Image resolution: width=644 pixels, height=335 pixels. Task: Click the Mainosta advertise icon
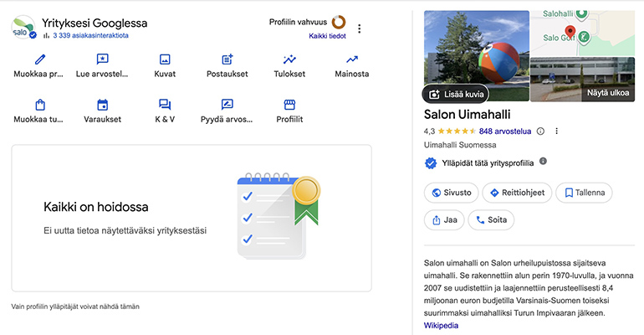[x=352, y=59]
